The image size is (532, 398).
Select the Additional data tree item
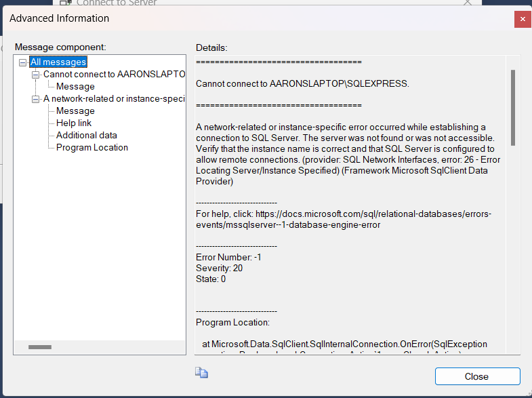(87, 135)
